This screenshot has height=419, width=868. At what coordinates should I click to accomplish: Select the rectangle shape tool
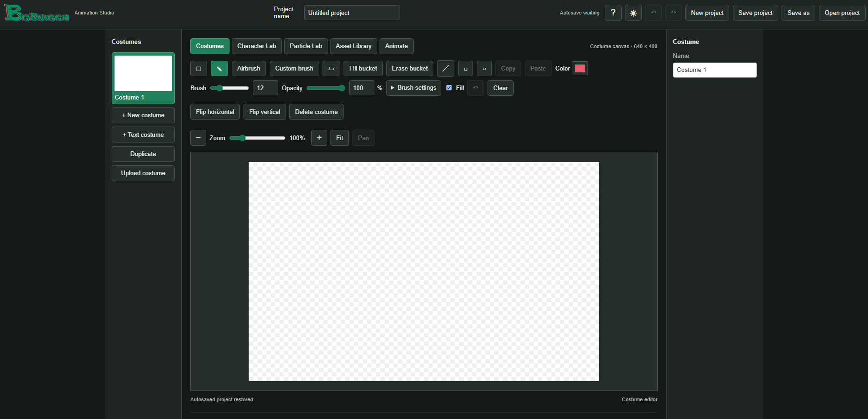(466, 69)
